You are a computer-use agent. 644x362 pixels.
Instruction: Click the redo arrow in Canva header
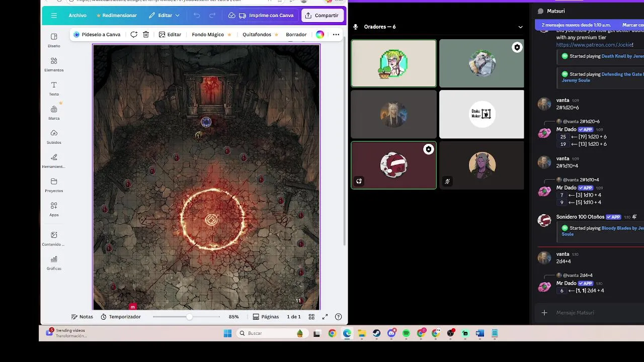click(212, 16)
